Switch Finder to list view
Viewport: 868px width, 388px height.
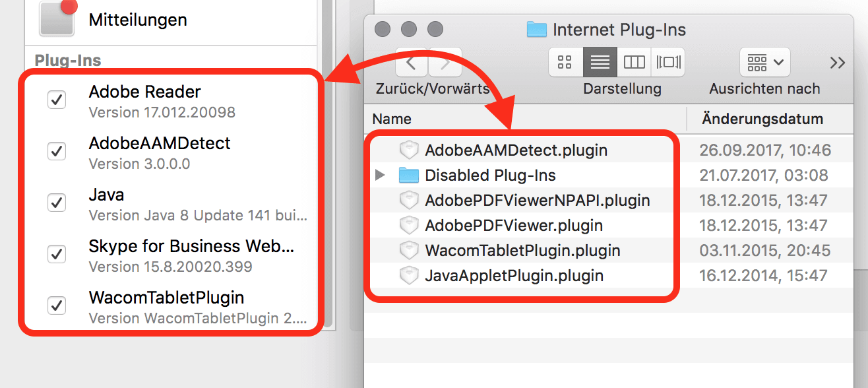click(x=600, y=62)
